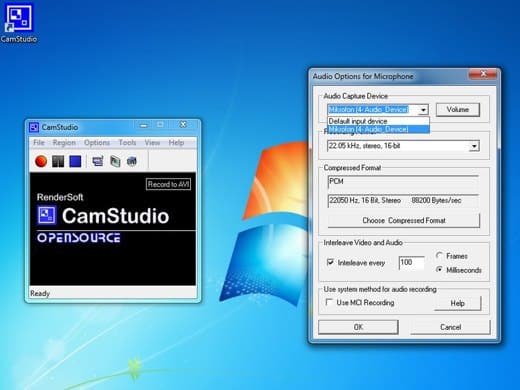Viewport: 520px width, 390px height.
Task: Open the Help menu in CamStudio
Action: coord(176,143)
